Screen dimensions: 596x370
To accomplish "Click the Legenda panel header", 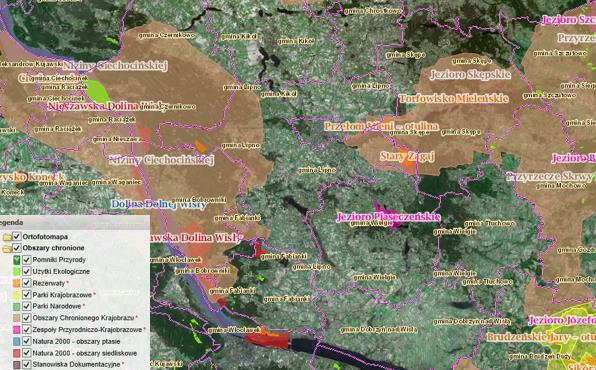I will (75, 222).
